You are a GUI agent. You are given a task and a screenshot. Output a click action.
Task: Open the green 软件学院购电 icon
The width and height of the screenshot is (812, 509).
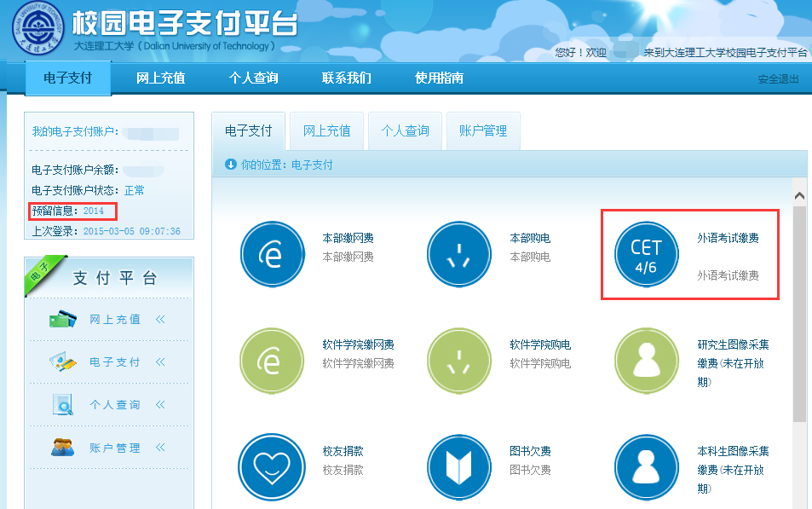click(459, 361)
